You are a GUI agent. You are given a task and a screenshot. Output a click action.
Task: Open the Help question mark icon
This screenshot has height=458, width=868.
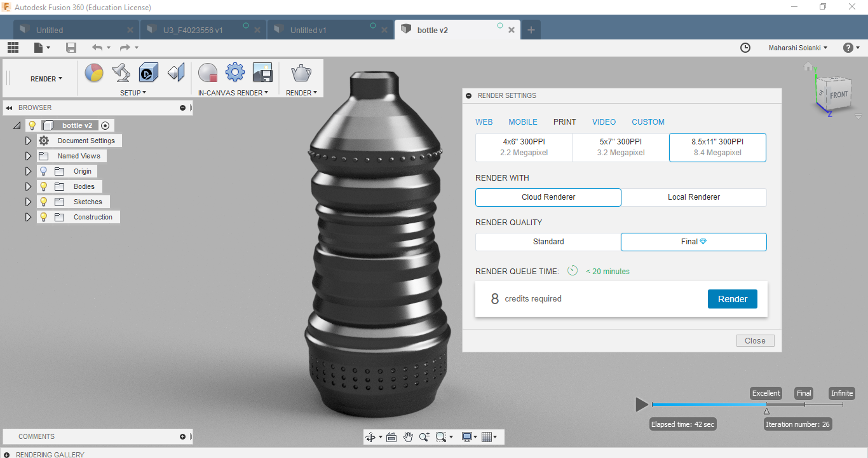point(848,48)
